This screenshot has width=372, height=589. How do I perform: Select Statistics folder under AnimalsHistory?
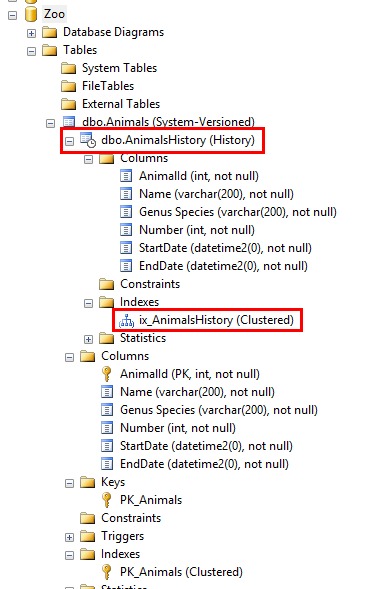(x=143, y=338)
